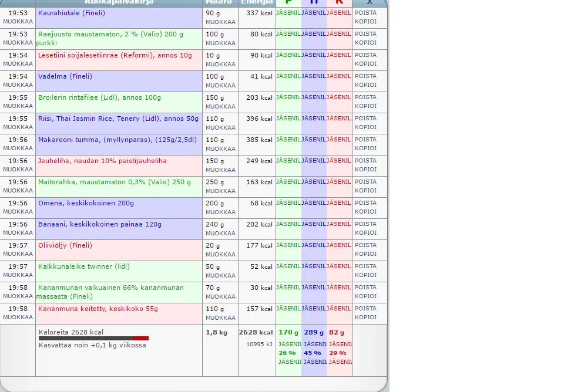
Task: Open the Maitorahka maustamaton 0,3% entry
Action: 115,182
